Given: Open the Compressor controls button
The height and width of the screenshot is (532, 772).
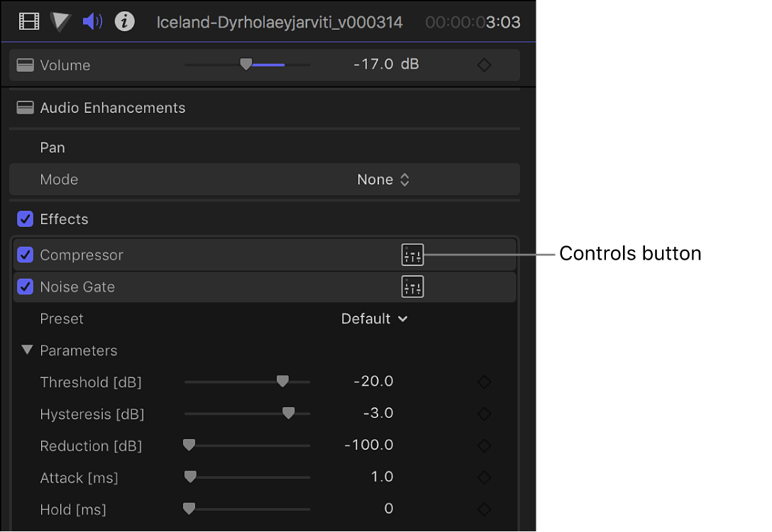Looking at the screenshot, I should 412,255.
